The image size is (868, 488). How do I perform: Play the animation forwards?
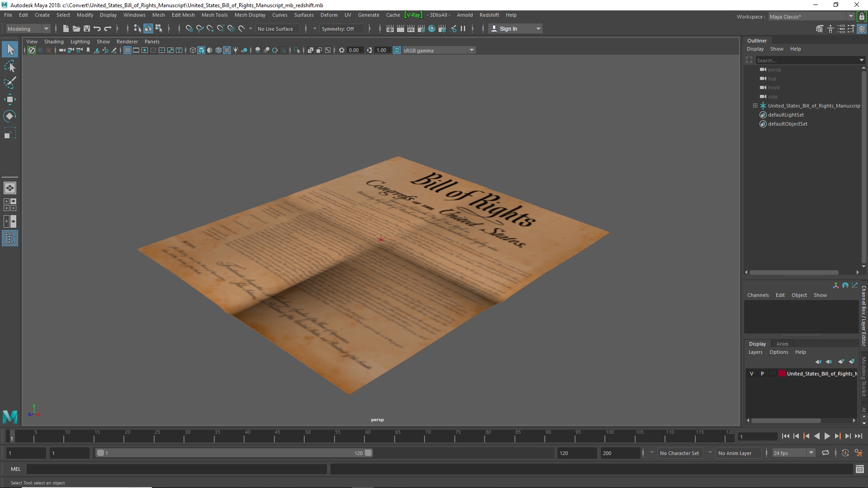click(x=827, y=436)
